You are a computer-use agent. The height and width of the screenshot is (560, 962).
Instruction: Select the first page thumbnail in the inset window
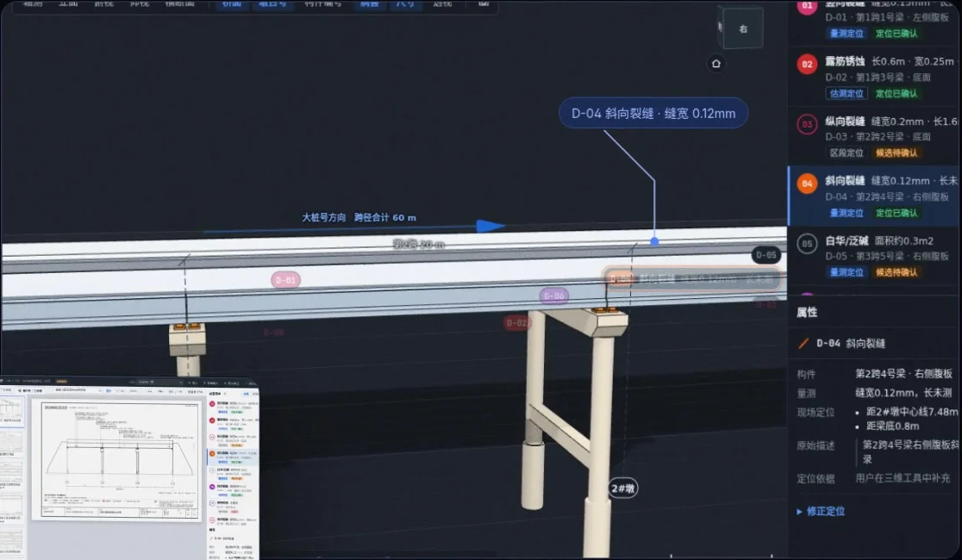[x=11, y=411]
